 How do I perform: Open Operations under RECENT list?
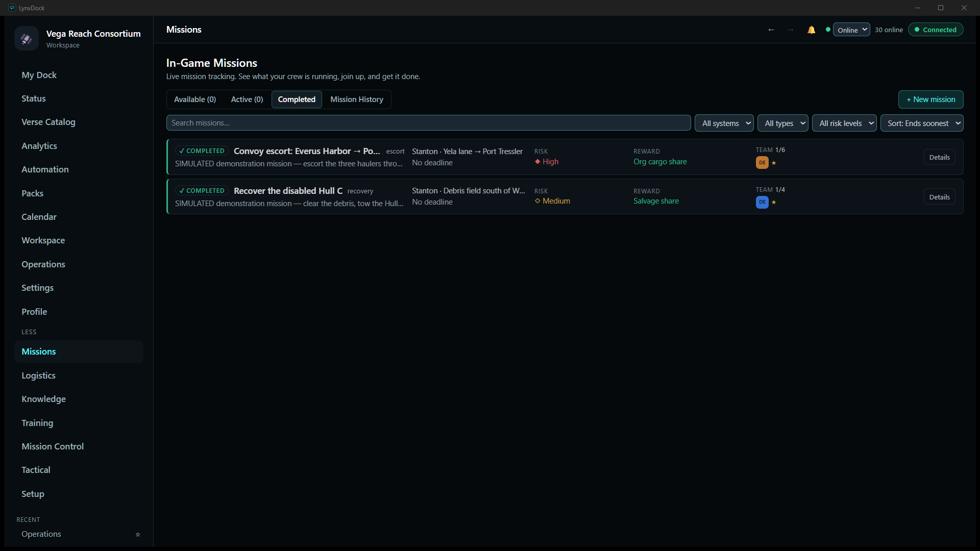41,534
